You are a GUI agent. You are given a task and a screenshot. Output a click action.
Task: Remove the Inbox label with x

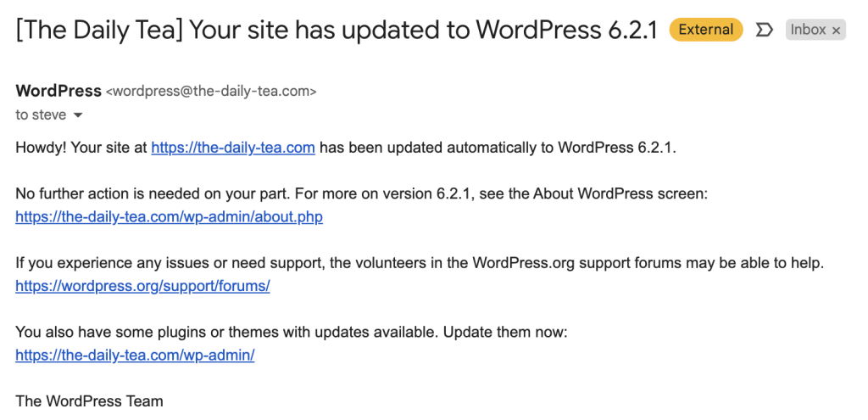(x=836, y=31)
